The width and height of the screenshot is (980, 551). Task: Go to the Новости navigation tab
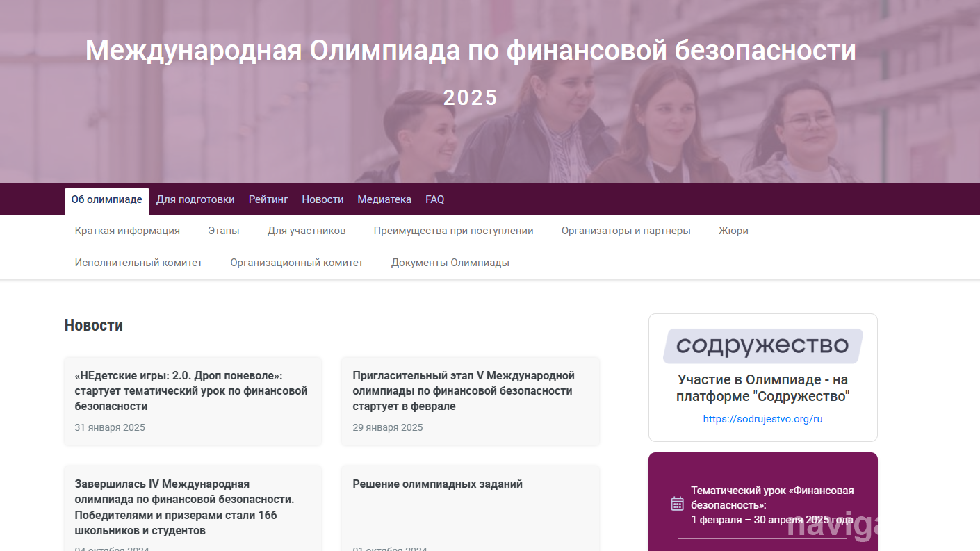pos(322,200)
